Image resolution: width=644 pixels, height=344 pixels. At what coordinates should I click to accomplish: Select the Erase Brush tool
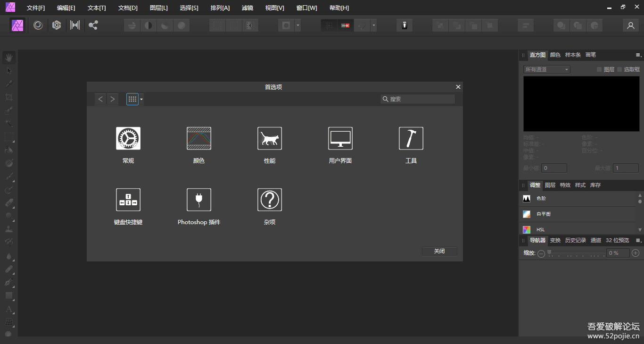click(9, 203)
